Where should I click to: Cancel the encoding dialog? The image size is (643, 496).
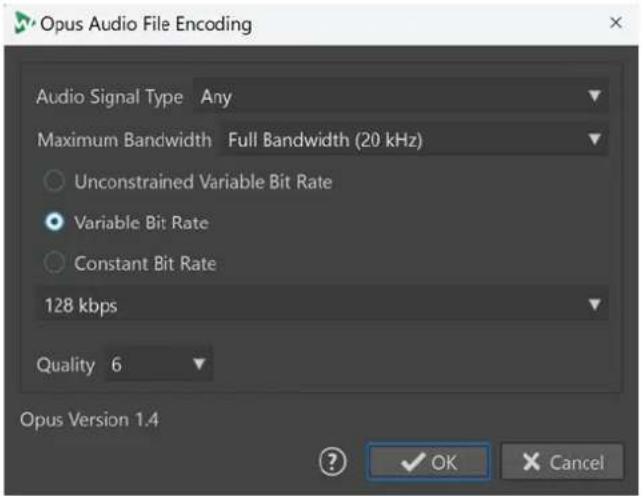(x=562, y=462)
